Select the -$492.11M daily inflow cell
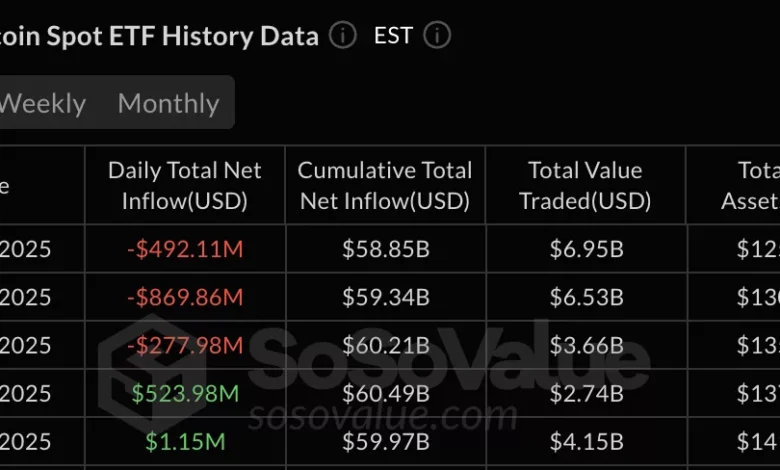Image resolution: width=780 pixels, height=470 pixels. [185, 249]
